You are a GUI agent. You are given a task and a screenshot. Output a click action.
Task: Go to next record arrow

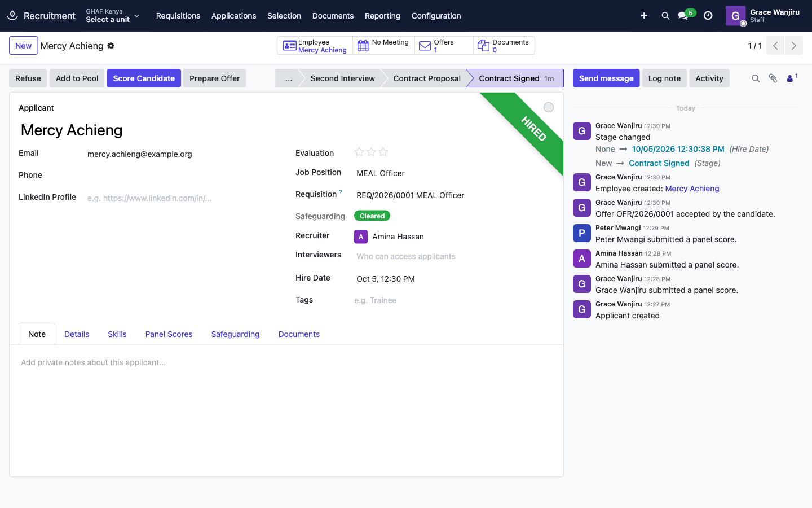point(794,46)
